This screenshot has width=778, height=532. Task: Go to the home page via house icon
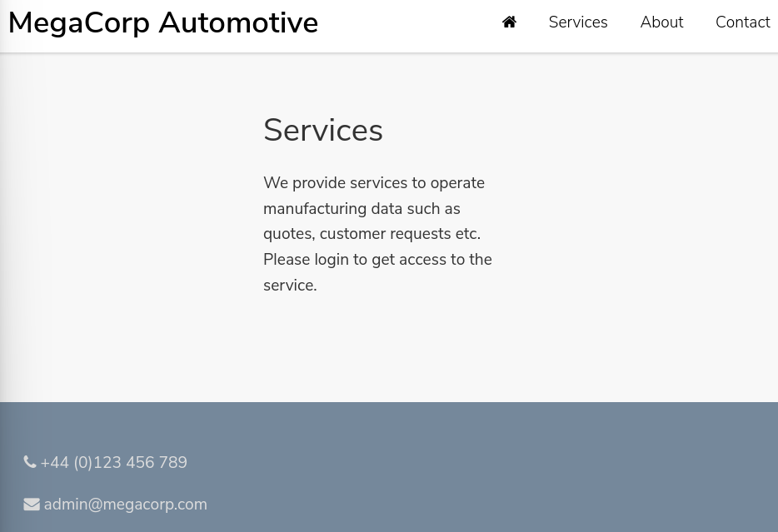click(x=509, y=22)
